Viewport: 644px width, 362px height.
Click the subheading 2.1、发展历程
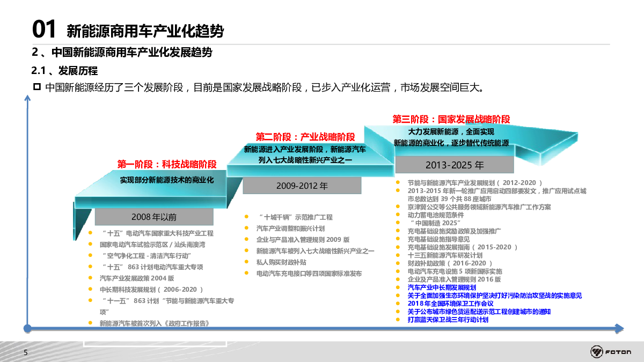tap(64, 70)
